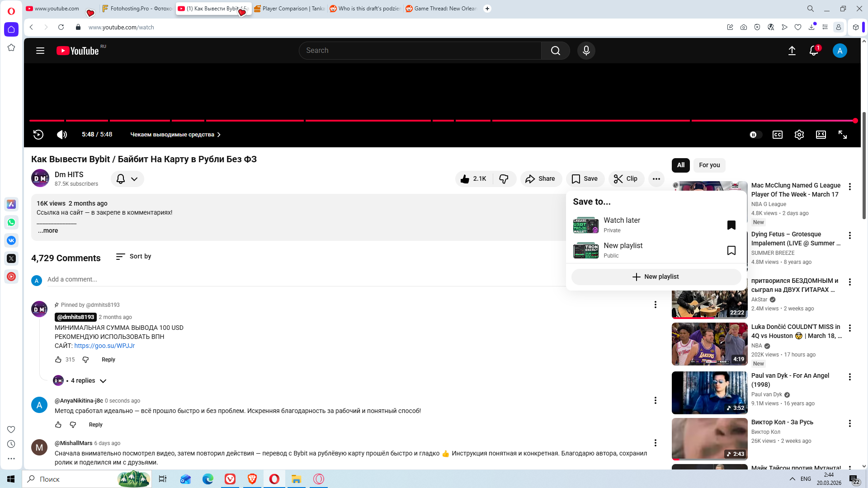
Task: Enter fullscreen mode in player
Action: pos(842,135)
